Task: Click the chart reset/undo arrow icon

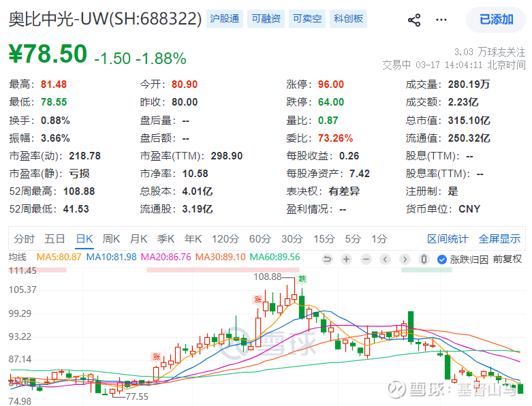Action: [x=327, y=260]
